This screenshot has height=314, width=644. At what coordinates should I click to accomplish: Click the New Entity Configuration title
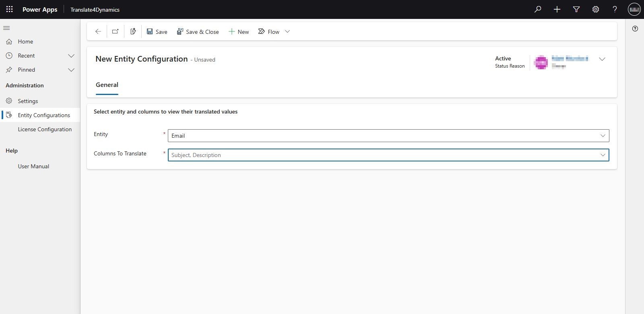tap(142, 59)
